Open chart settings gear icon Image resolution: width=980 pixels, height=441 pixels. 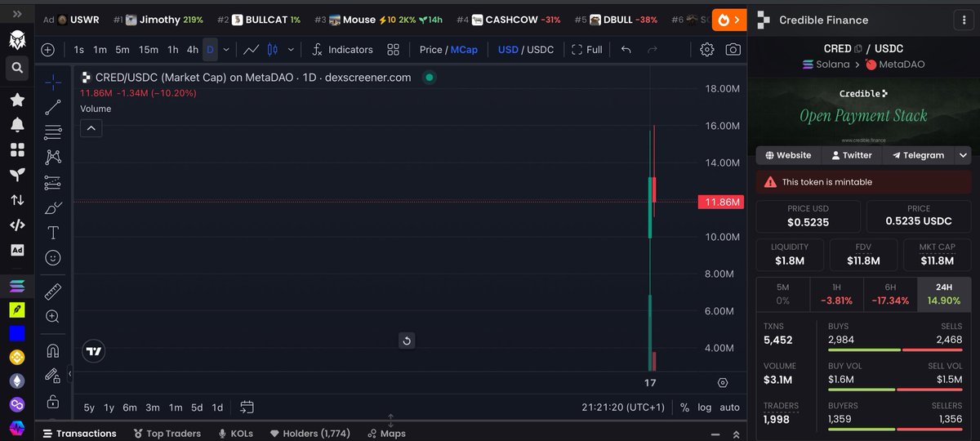[707, 50]
